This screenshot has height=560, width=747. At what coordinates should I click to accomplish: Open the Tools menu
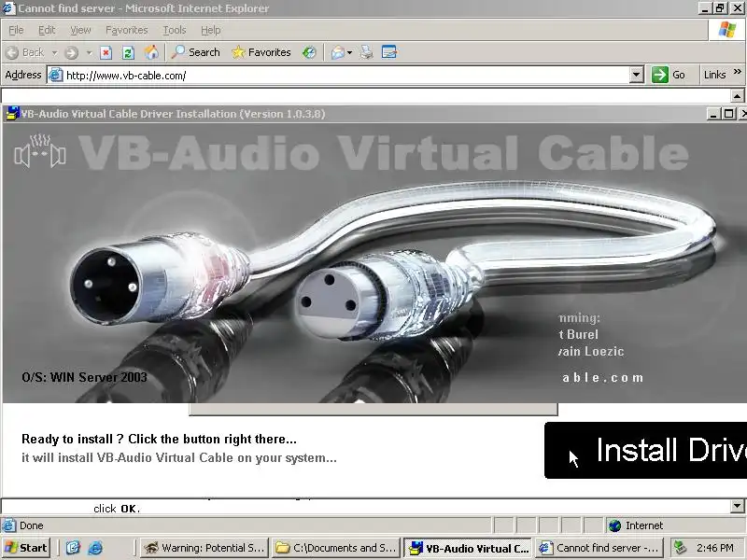coord(175,30)
